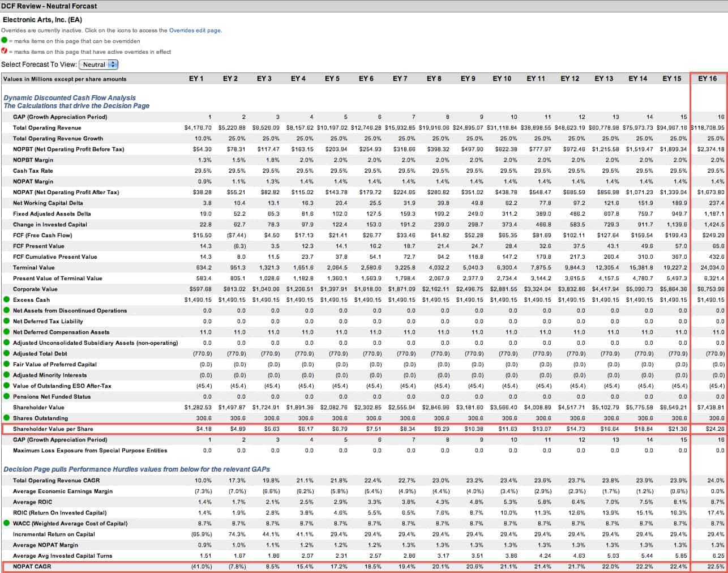Screen dimensions: 728x573
Task: Open the Select Forecast To View dropdown
Action: 99,65
